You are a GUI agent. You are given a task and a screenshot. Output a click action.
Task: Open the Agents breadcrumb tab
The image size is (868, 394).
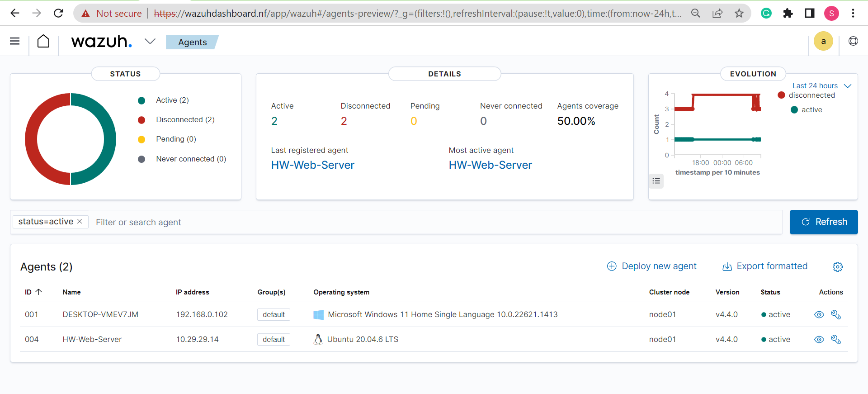pos(193,42)
